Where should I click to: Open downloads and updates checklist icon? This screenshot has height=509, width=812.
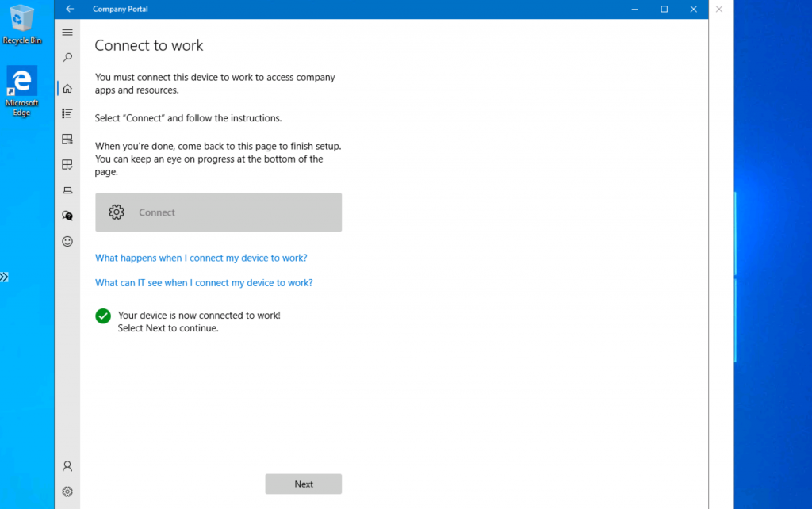click(67, 165)
